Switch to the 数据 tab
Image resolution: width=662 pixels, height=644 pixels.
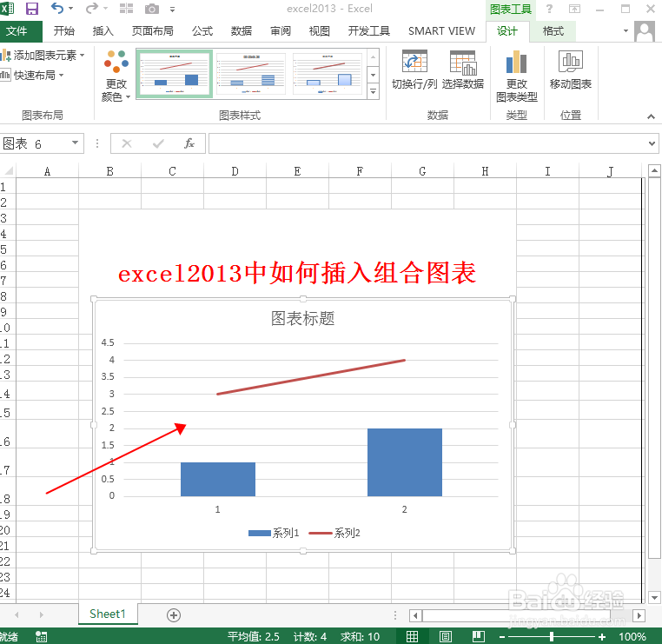tap(241, 30)
